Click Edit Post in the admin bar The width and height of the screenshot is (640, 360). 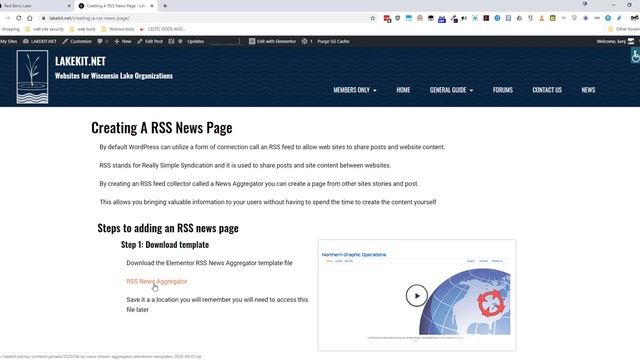click(150, 41)
